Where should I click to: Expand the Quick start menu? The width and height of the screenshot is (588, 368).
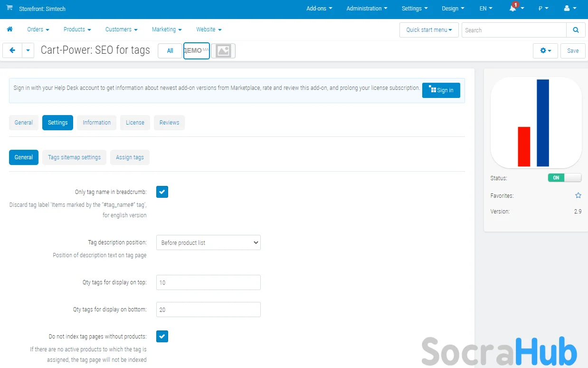point(429,30)
